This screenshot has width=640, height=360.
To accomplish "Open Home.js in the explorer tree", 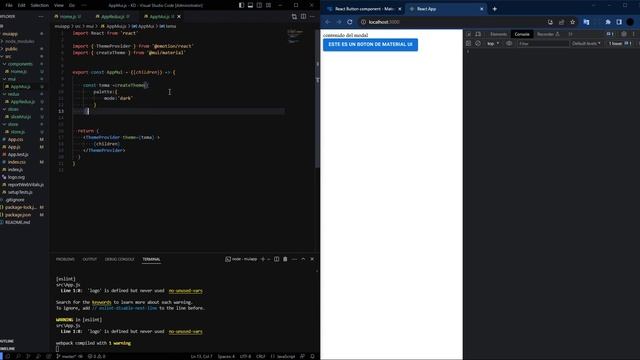I will (x=19, y=72).
